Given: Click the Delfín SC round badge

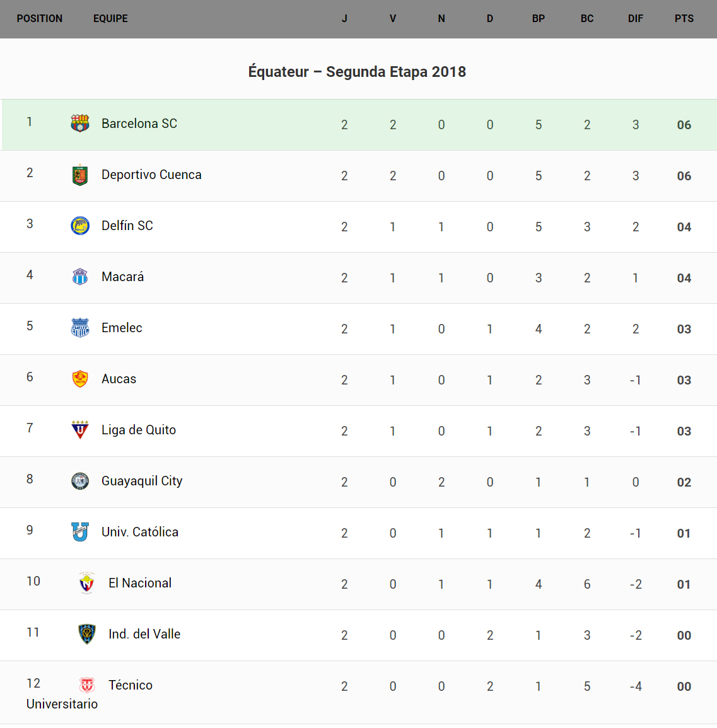Looking at the screenshot, I should (80, 226).
